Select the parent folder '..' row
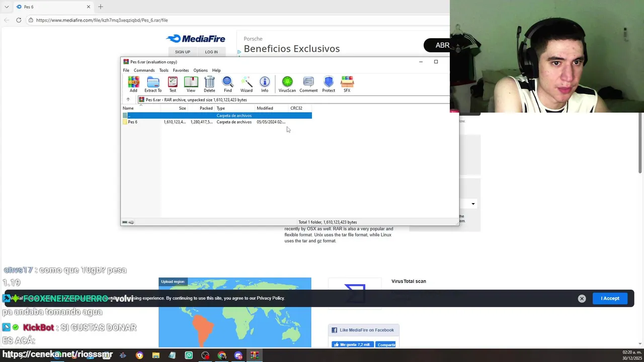Viewport: 644px width, 362px height. (x=217, y=116)
